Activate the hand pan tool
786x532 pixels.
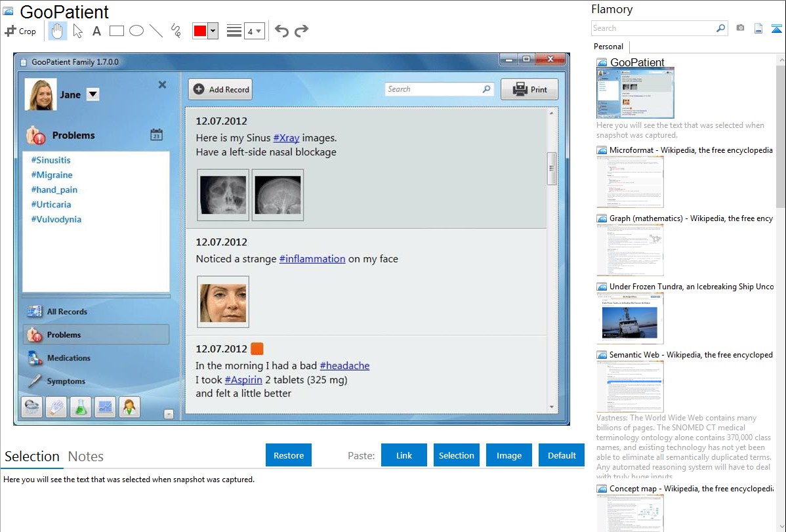[x=57, y=31]
